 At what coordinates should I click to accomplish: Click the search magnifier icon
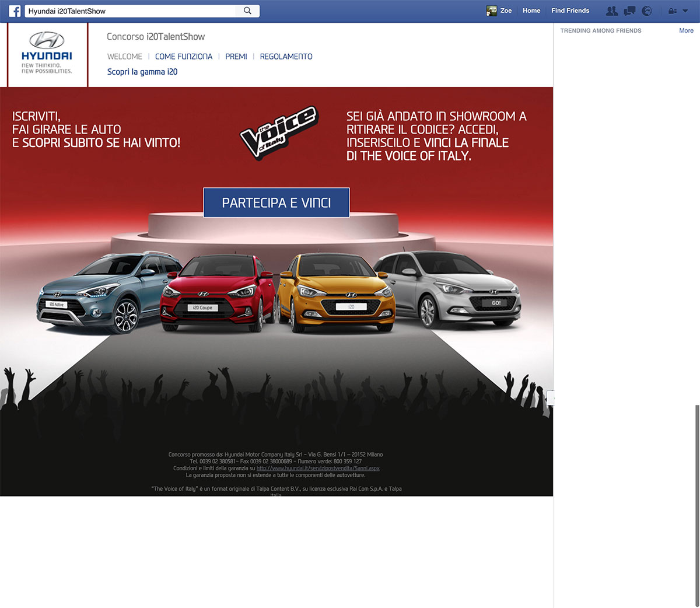click(247, 11)
